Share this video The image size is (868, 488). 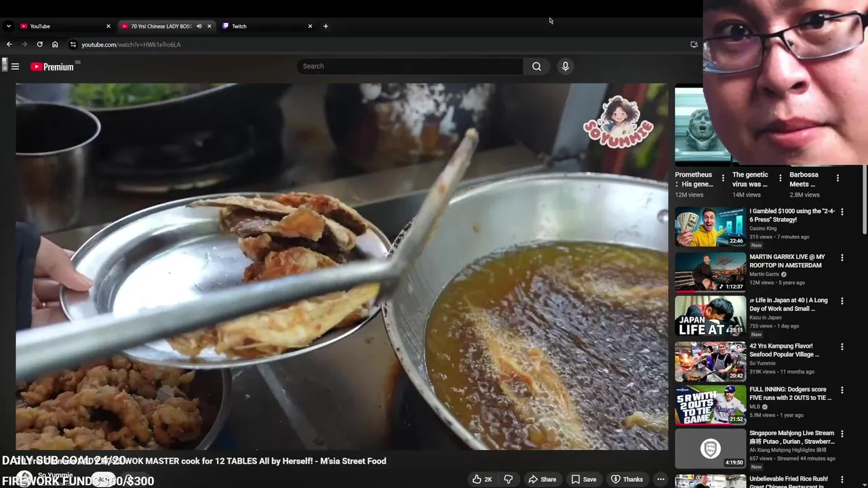[542, 479]
